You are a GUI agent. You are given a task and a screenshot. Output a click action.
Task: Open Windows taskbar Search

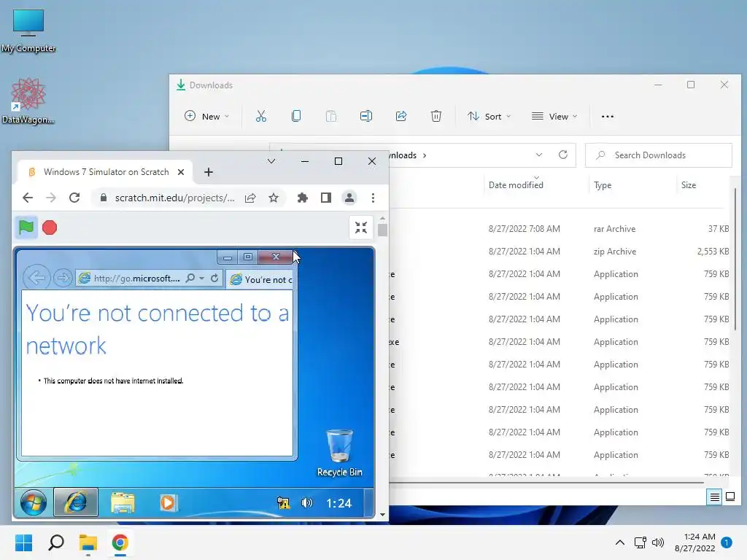click(x=55, y=542)
